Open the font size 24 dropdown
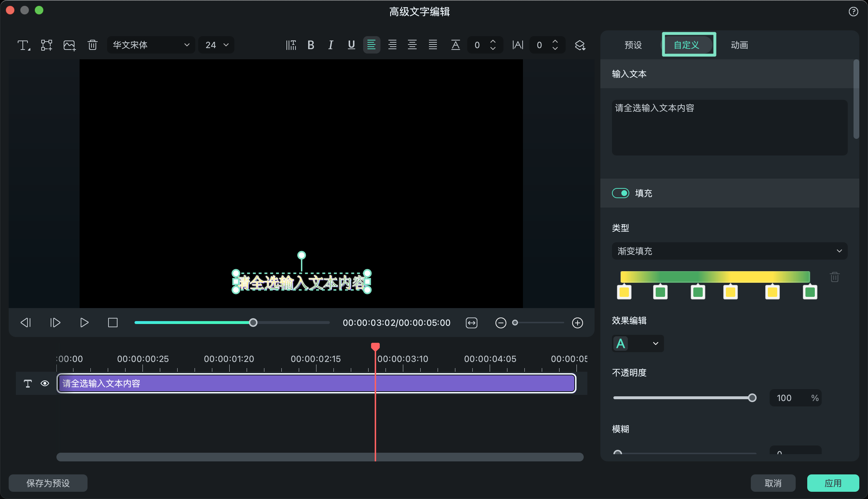 click(x=216, y=45)
